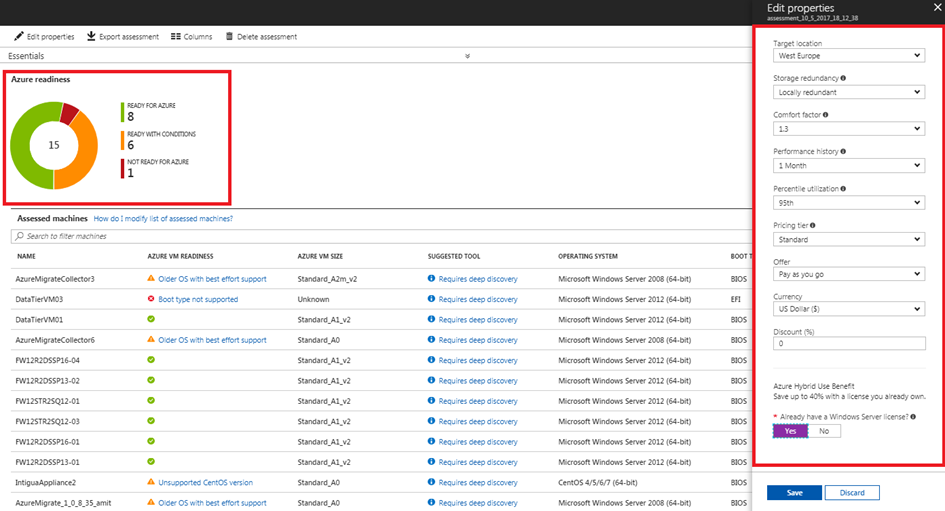945x511 pixels.
Task: Click warning icon for AzureMigrate_1_0_8_35_amit
Action: pyautogui.click(x=151, y=502)
